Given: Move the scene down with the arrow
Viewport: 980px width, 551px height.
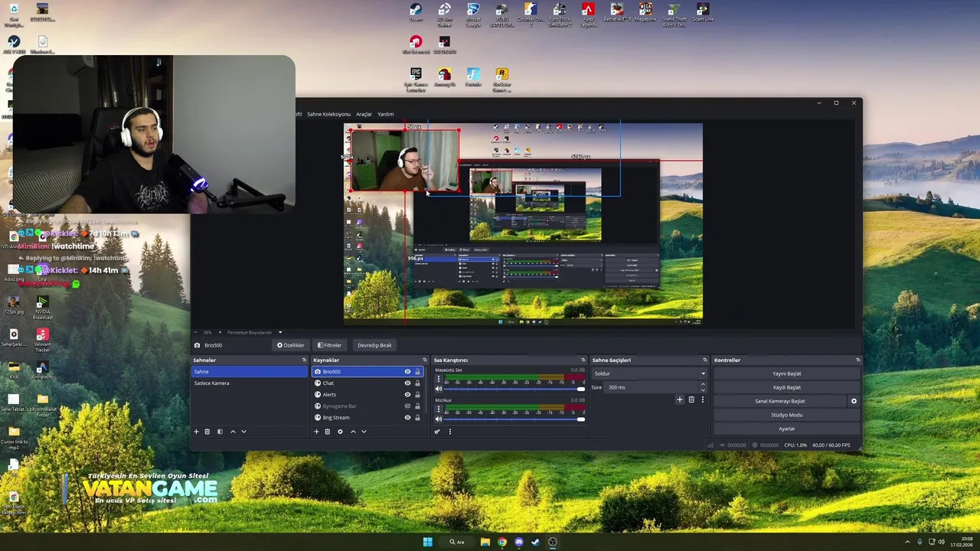Looking at the screenshot, I should click(243, 432).
